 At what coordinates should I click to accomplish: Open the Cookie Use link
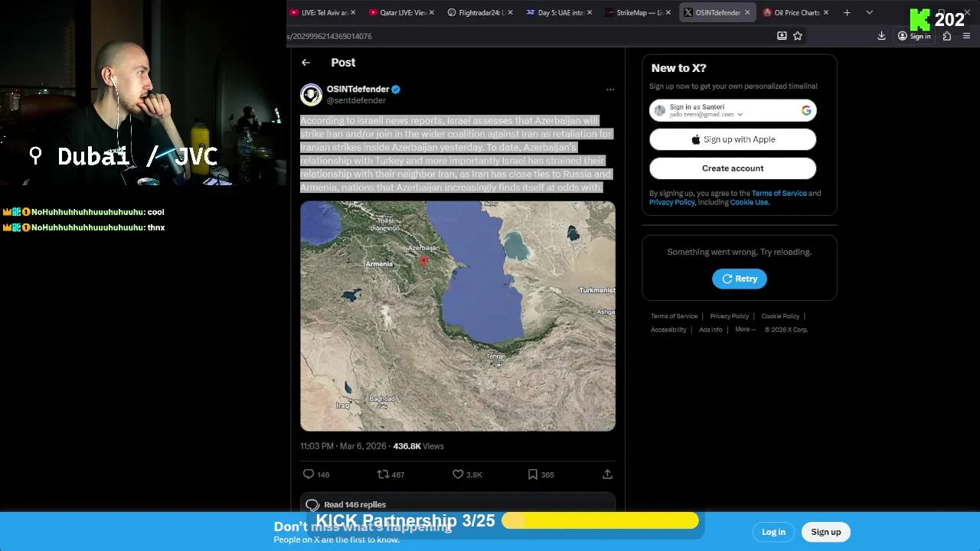point(749,203)
